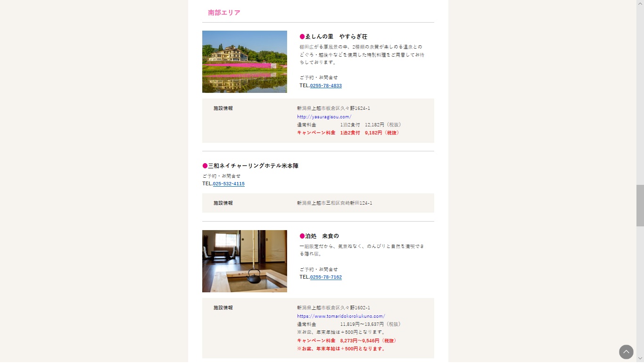The height and width of the screenshot is (364, 644).
Task: Click the やすらぎ荘 hotel building photo
Action: point(245,62)
